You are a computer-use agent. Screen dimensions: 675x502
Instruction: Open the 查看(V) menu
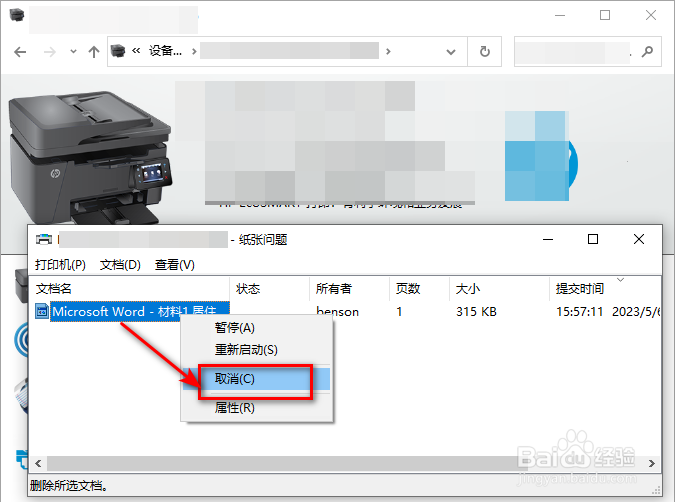click(x=175, y=264)
